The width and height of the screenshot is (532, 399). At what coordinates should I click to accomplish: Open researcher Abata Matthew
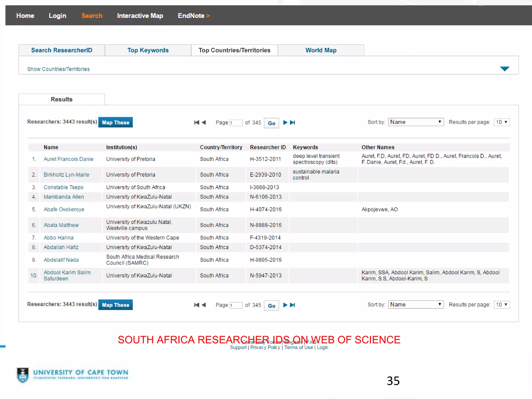61,225
